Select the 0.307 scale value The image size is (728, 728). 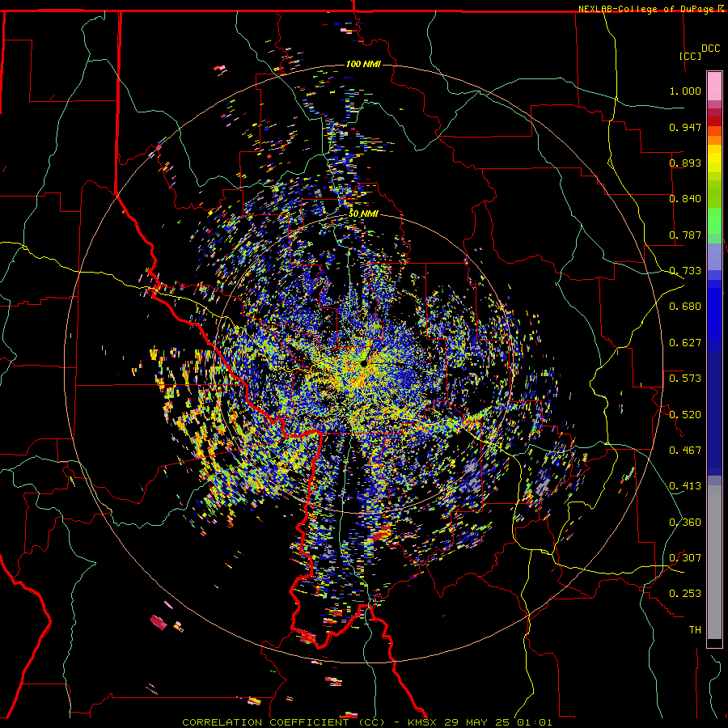point(685,558)
